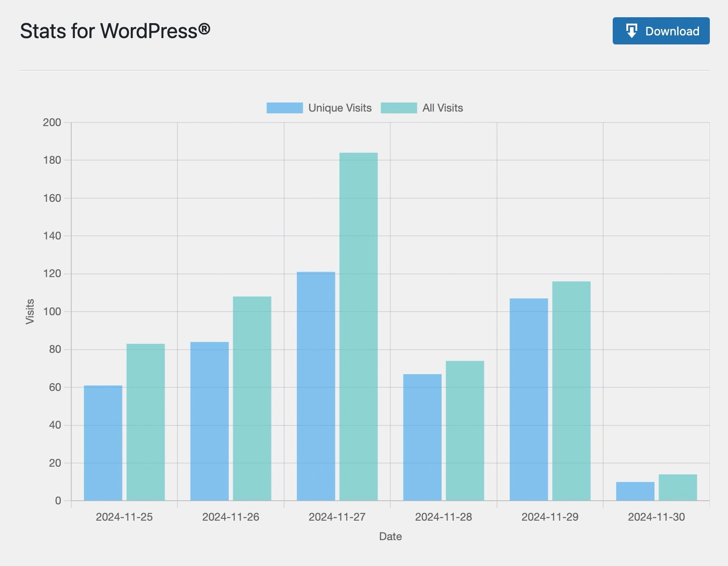Click All Visits bar for 2024-11-26
The image size is (728, 566).
[252, 399]
